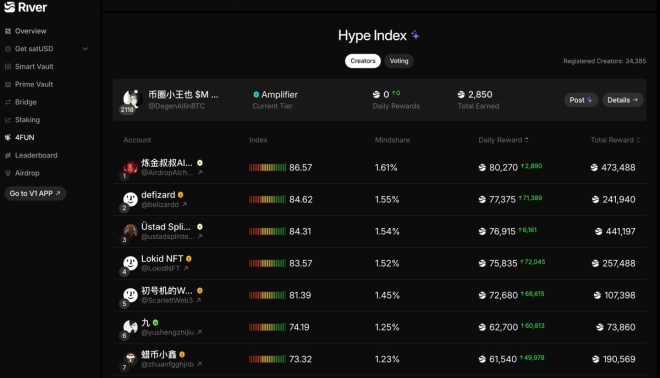Sort by Total Reward column

tap(615, 140)
